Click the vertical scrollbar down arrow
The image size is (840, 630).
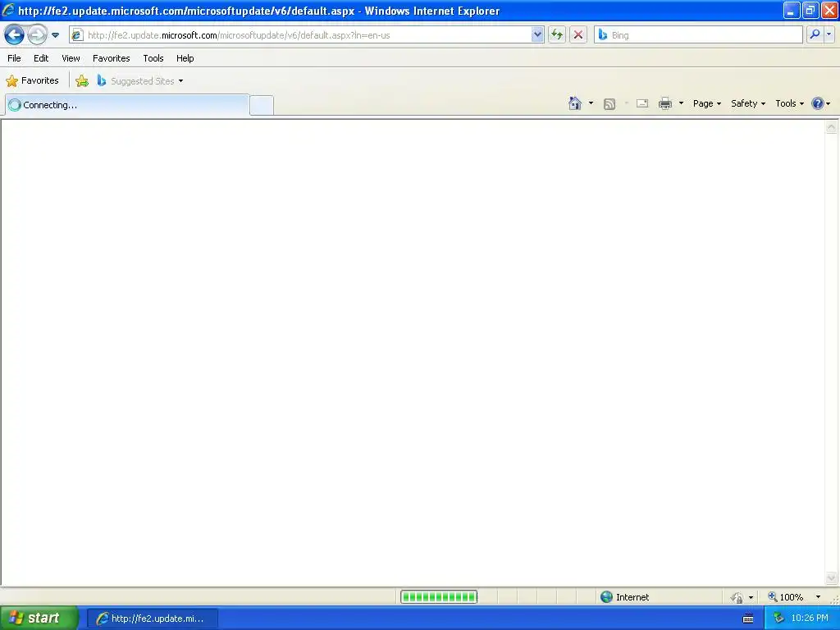coord(832,577)
